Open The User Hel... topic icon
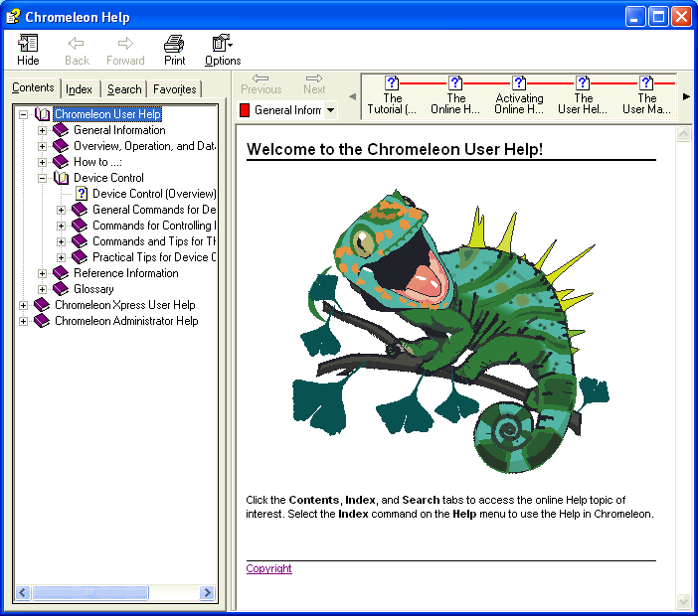Viewport: 698px width, 616px height. pos(583,83)
